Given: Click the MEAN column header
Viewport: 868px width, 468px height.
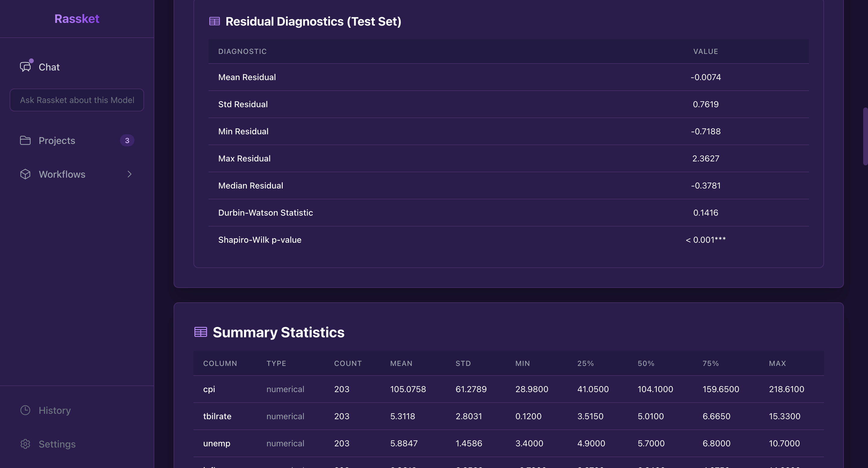Looking at the screenshot, I should point(401,363).
